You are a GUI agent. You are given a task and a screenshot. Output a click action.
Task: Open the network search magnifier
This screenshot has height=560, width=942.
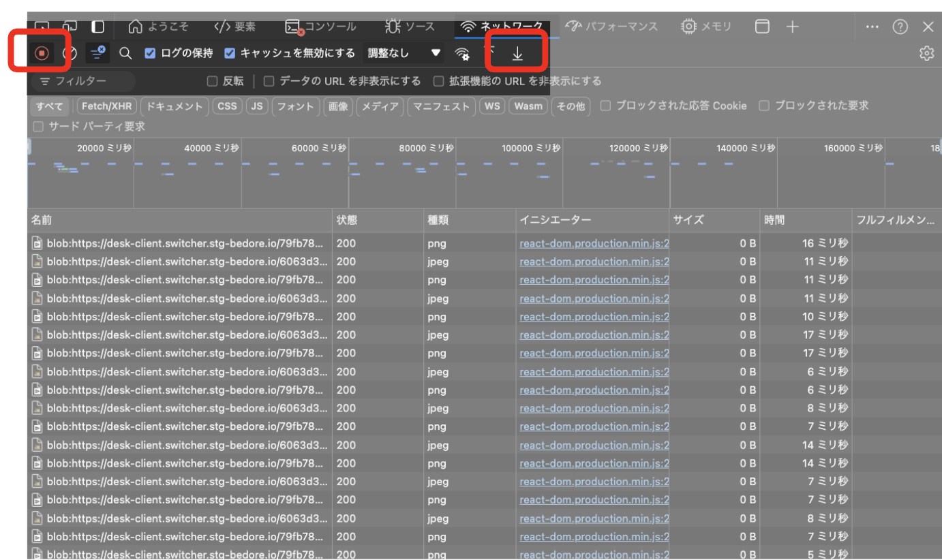[x=125, y=52]
